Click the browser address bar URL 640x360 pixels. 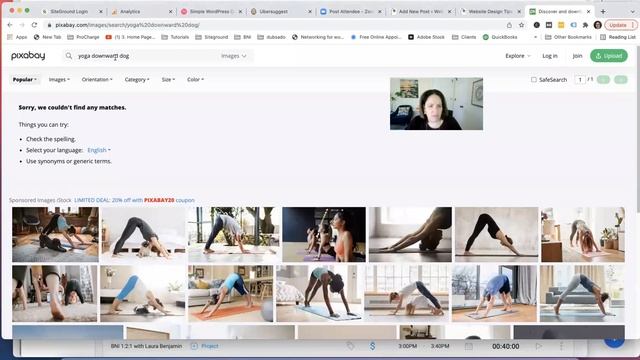[x=128, y=25]
